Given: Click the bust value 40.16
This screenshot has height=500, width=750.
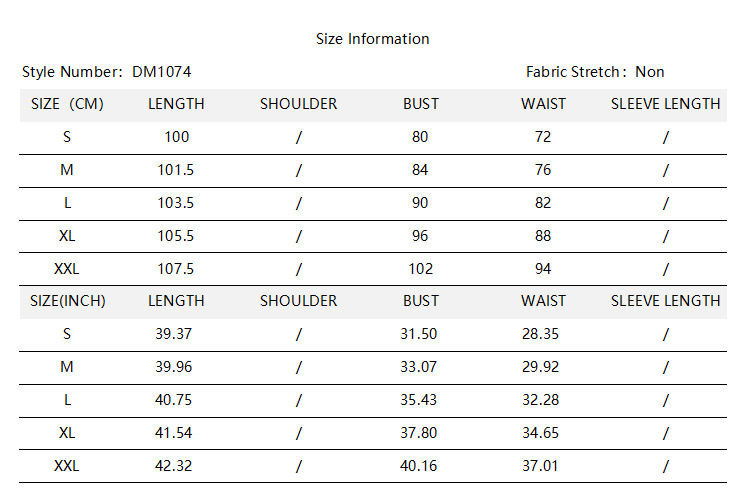Looking at the screenshot, I should (x=419, y=466).
